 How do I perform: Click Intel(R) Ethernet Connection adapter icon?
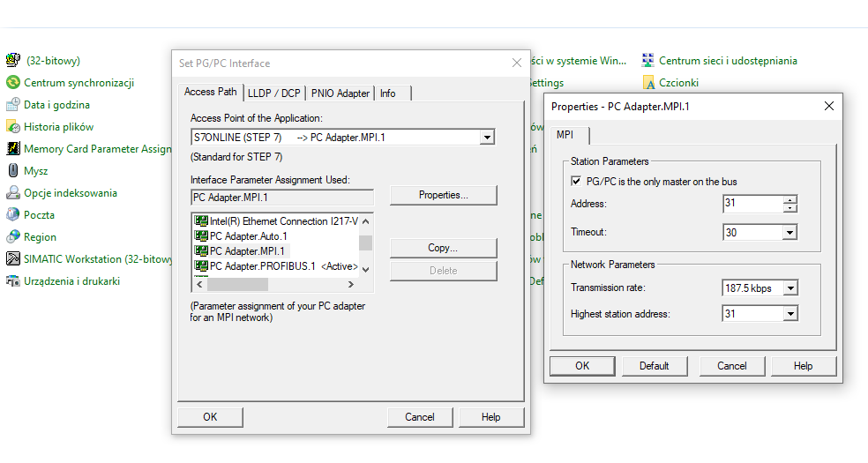201,220
